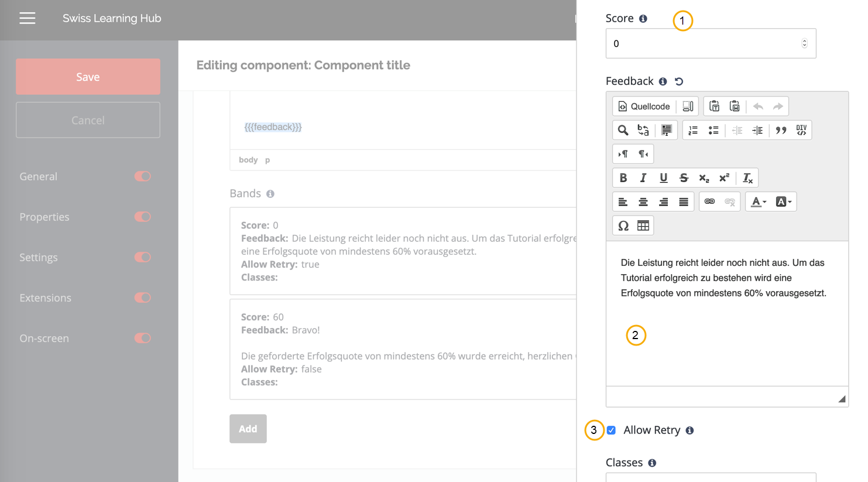
Task: Click the Classes info icon
Action: coord(652,463)
